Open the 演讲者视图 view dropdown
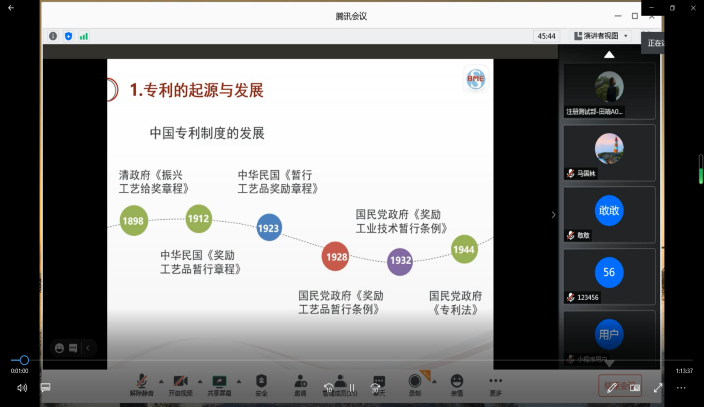704x407 pixels. click(x=601, y=36)
